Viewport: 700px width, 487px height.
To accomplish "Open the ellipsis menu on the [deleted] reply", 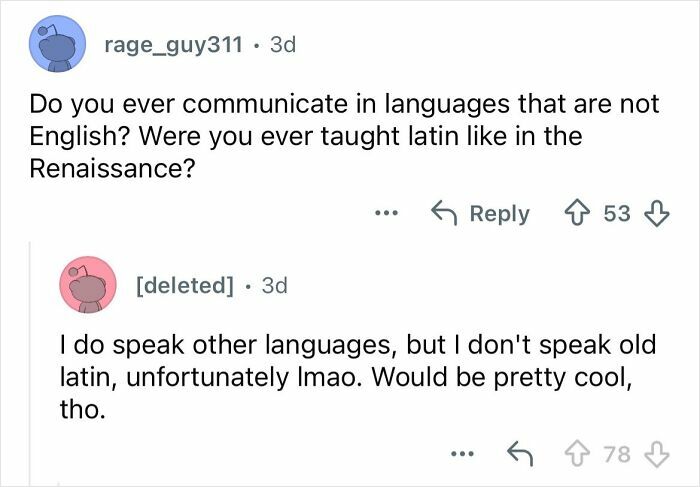I will [x=461, y=457].
